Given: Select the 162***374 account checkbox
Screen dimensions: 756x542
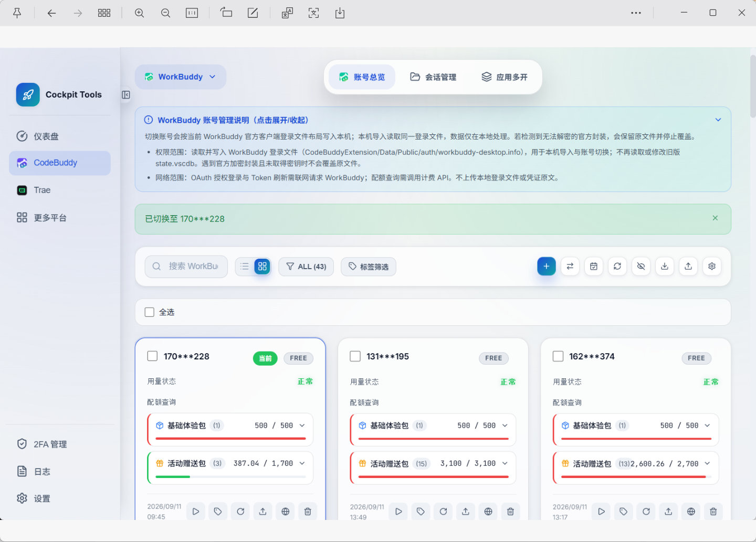Looking at the screenshot, I should (x=558, y=356).
